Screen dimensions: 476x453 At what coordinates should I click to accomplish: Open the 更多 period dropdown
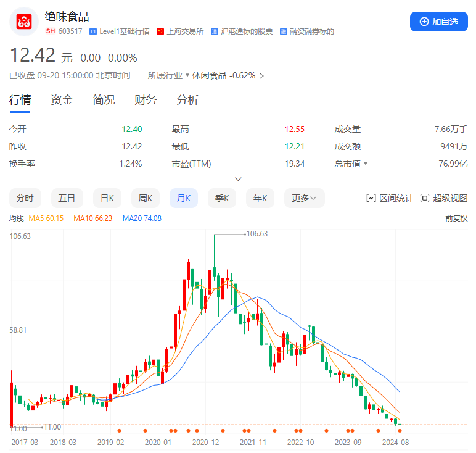click(304, 198)
